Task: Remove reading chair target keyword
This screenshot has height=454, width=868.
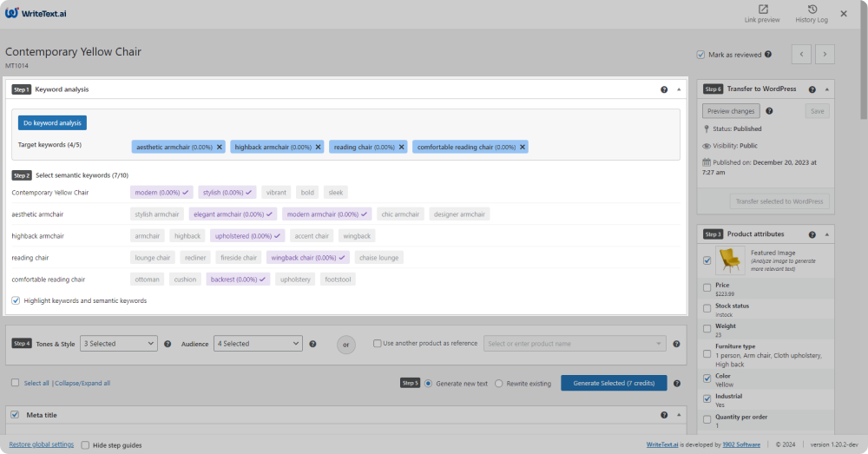Action: coord(401,148)
